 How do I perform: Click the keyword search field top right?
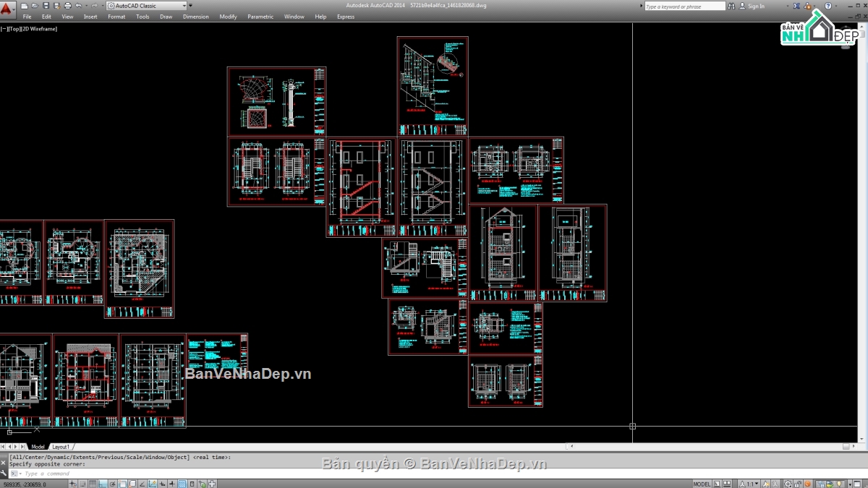(x=684, y=6)
